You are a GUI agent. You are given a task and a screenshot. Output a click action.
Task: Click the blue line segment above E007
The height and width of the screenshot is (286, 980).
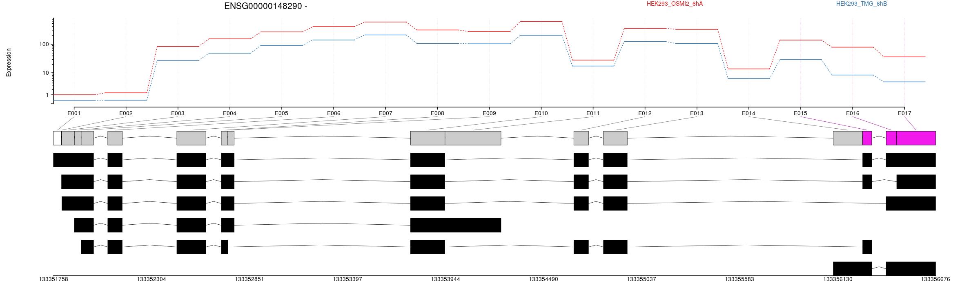[x=385, y=35]
